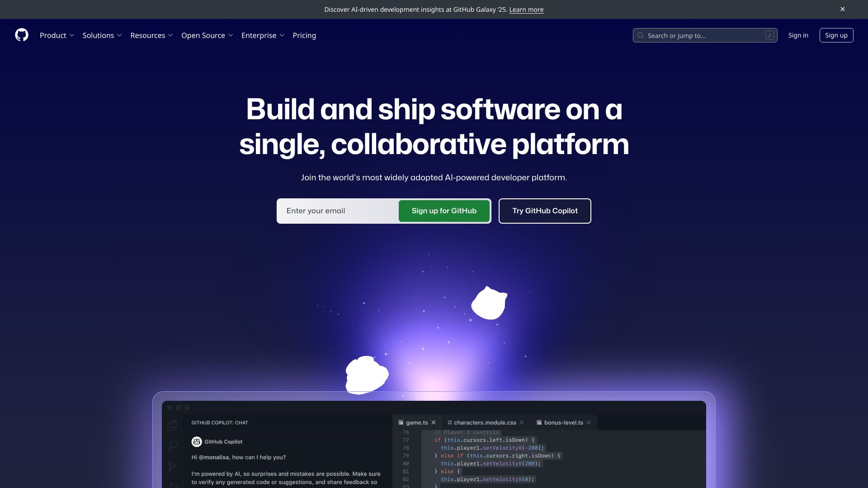Open the Learn more link in banner
This screenshot has width=868, height=488.
tap(526, 9)
